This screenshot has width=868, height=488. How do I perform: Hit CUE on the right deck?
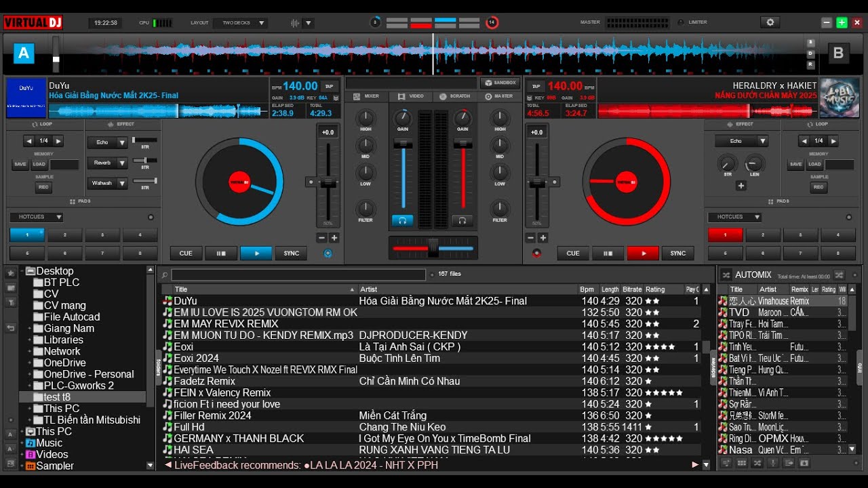coord(573,253)
